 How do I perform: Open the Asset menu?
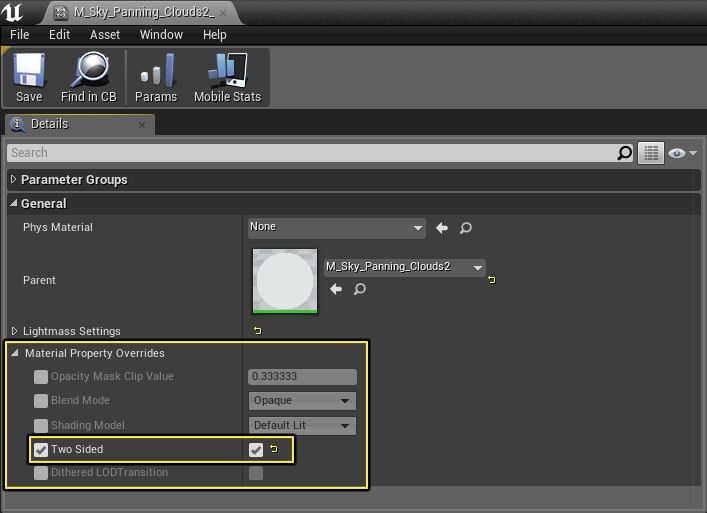pyautogui.click(x=104, y=34)
